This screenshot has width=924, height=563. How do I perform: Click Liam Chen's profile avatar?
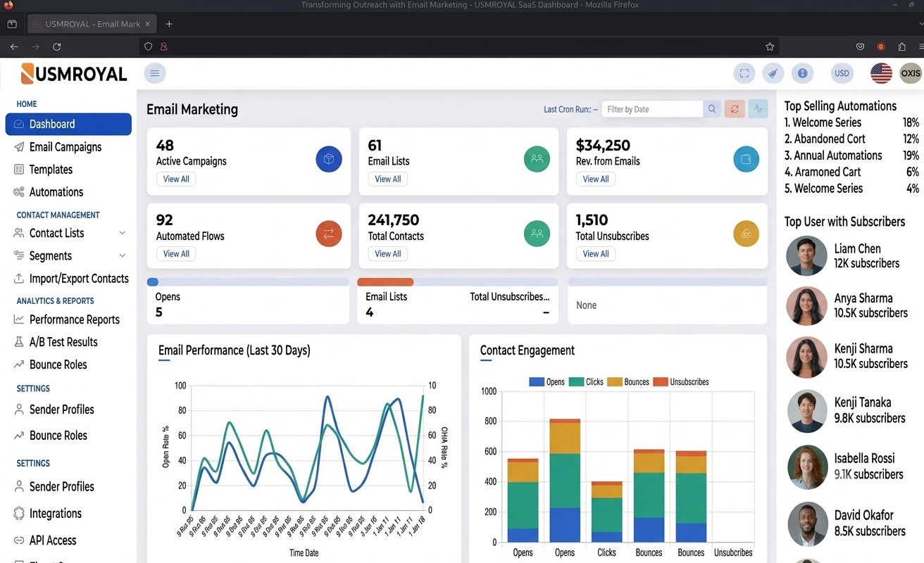coord(806,255)
